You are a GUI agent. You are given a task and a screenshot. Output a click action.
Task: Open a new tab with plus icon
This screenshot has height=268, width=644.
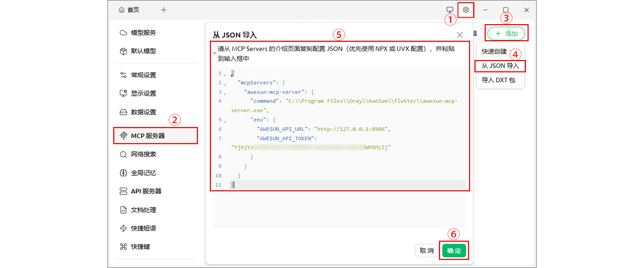(x=164, y=10)
